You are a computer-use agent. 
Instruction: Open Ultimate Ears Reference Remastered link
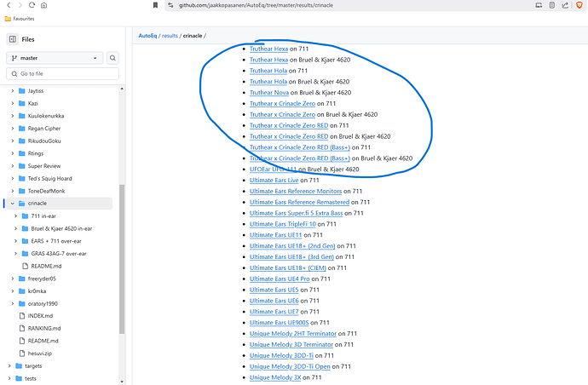point(300,202)
